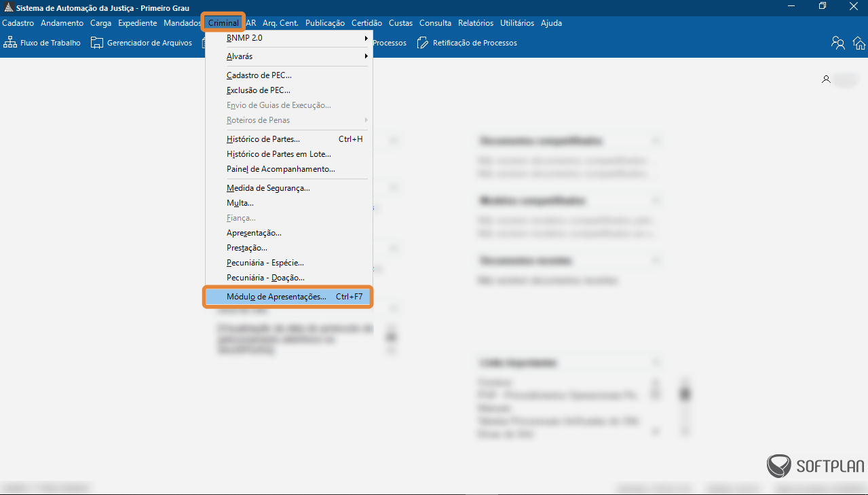
Task: Open the Custas menu
Action: [400, 23]
